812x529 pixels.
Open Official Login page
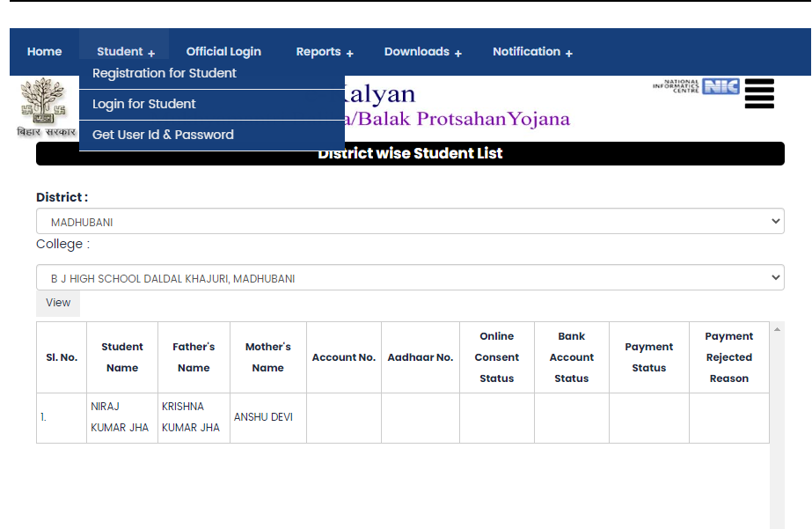coord(223,52)
